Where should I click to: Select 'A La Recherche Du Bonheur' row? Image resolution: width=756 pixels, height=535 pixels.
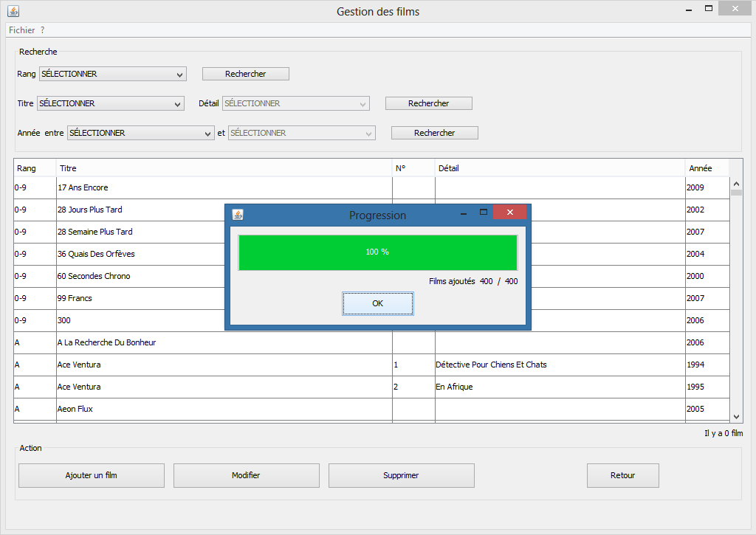pos(371,342)
